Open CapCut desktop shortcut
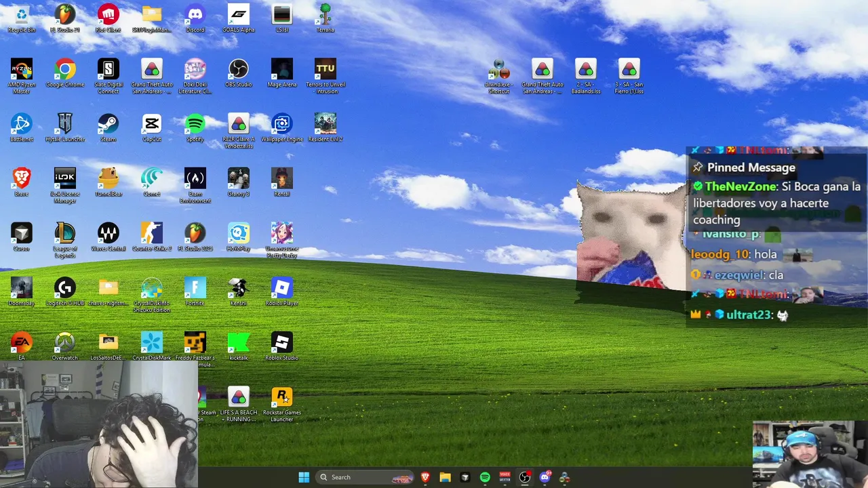This screenshot has height=488, width=868. 152,128
